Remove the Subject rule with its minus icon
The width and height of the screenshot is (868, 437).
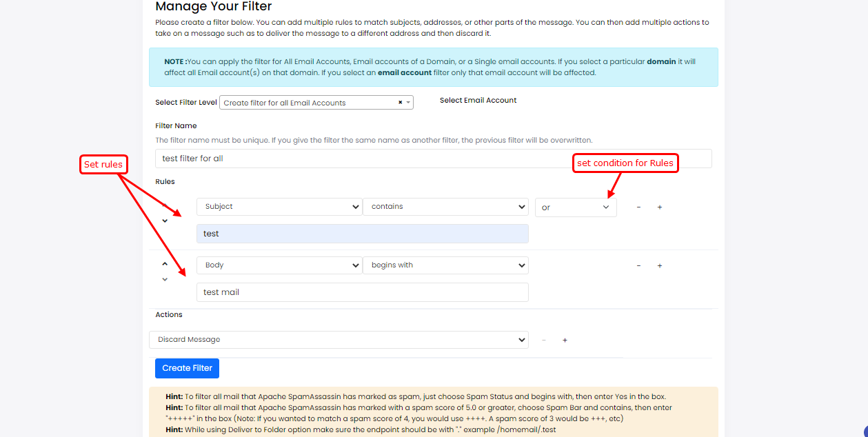point(638,207)
